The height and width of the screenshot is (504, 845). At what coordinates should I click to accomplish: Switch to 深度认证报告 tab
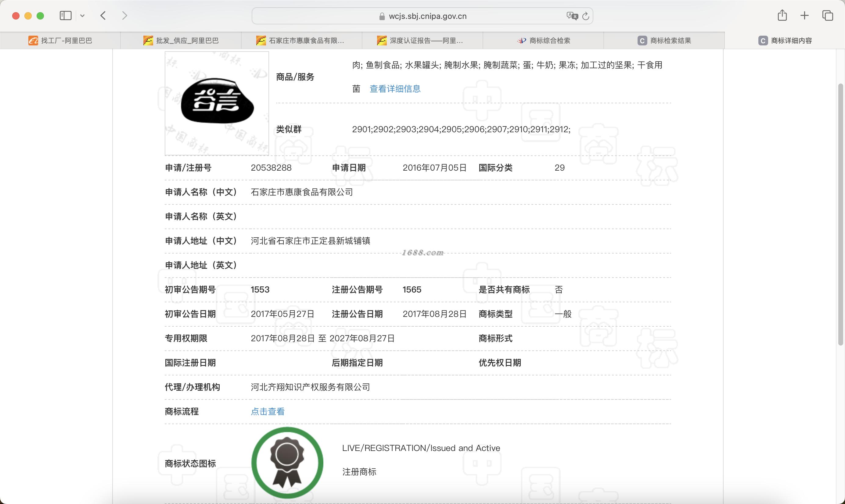[x=422, y=41]
